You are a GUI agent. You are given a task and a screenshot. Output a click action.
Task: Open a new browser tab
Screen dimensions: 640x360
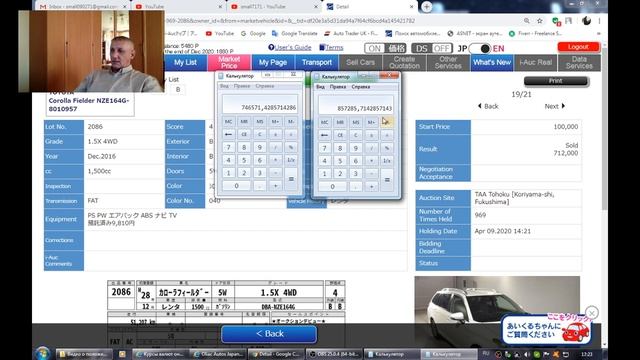(426, 7)
